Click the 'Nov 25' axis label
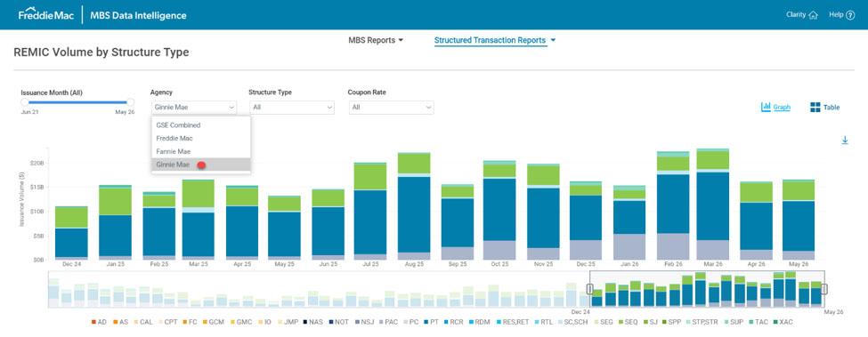The height and width of the screenshot is (337, 868). click(x=543, y=264)
